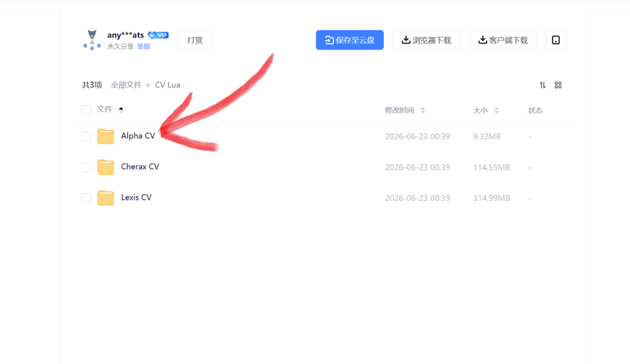Select all files checkbox in header

pos(86,110)
